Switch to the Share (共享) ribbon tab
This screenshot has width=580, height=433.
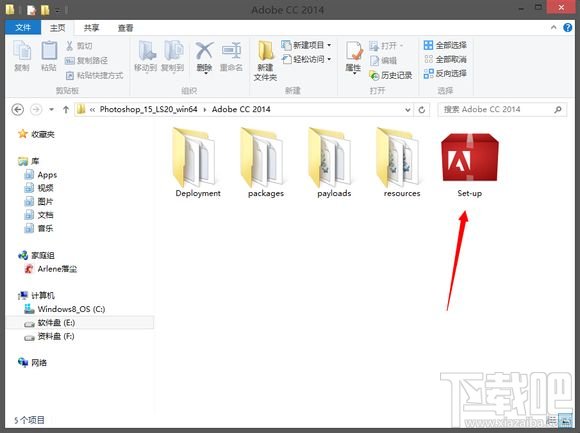[x=91, y=28]
